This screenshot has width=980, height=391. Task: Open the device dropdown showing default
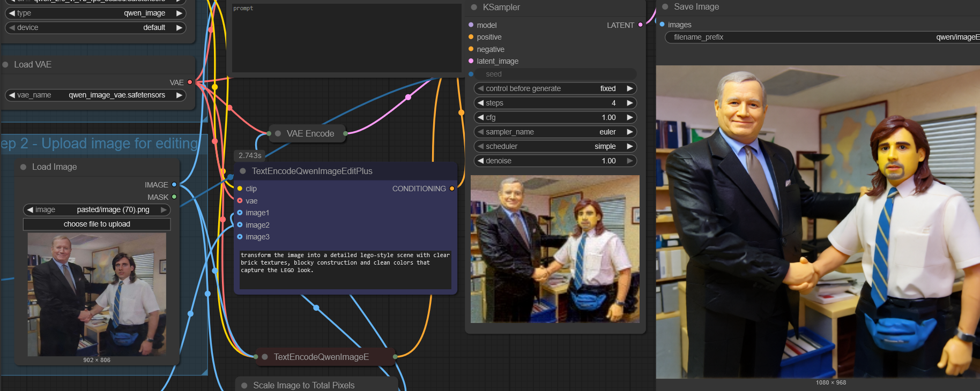click(95, 27)
